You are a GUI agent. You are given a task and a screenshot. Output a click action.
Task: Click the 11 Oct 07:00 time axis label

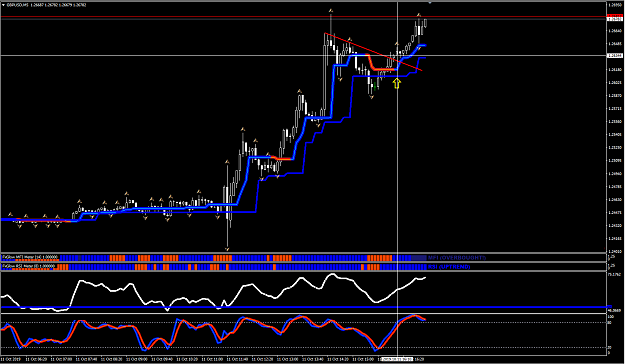coord(61,359)
